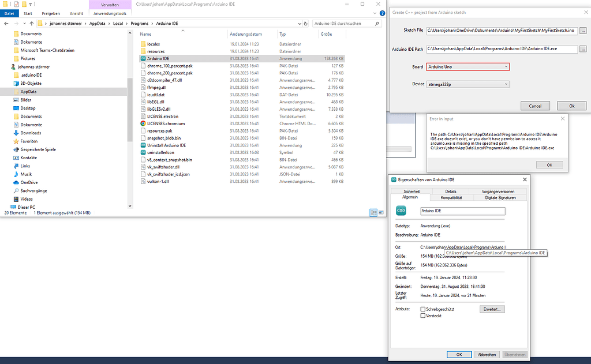
Task: Select the Arduino IDE application file icon
Action: pyautogui.click(x=143, y=58)
